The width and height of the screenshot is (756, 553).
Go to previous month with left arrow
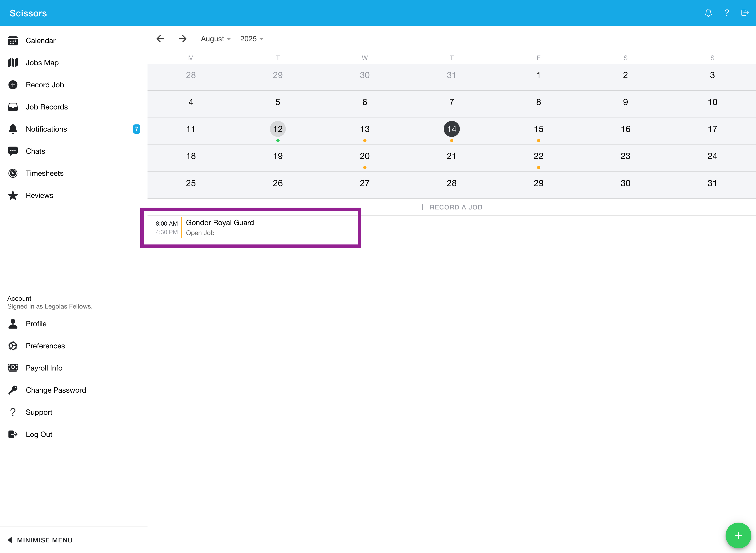pos(160,39)
